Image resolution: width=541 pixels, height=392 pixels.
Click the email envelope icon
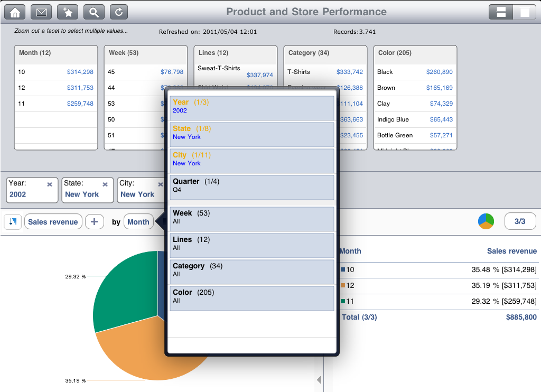point(41,12)
